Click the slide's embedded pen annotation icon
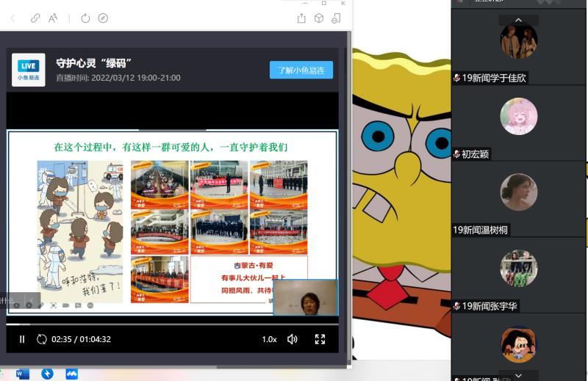This screenshot has width=588, height=381. pos(41,305)
